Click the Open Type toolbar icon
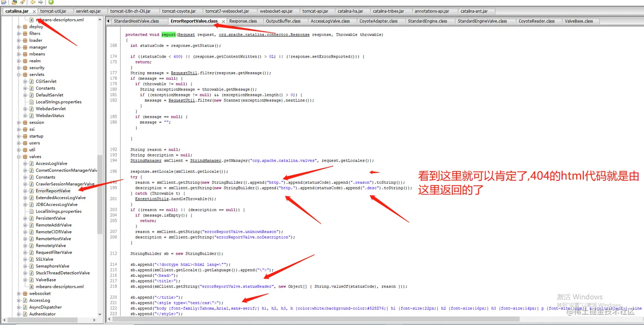 click(x=14, y=3)
